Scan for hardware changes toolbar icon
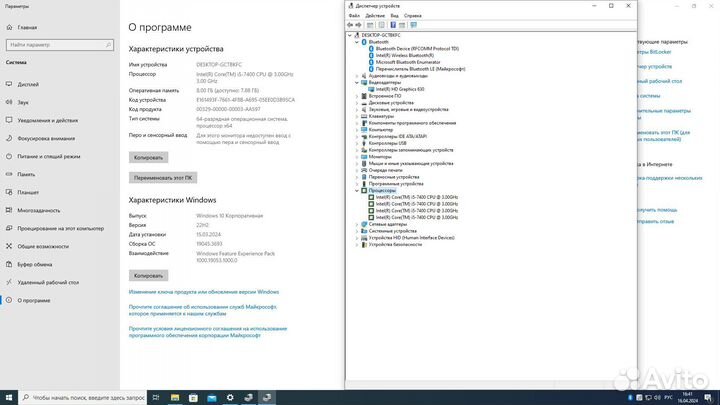Screen dimensions: 720x405 pyautogui.click(x=414, y=25)
